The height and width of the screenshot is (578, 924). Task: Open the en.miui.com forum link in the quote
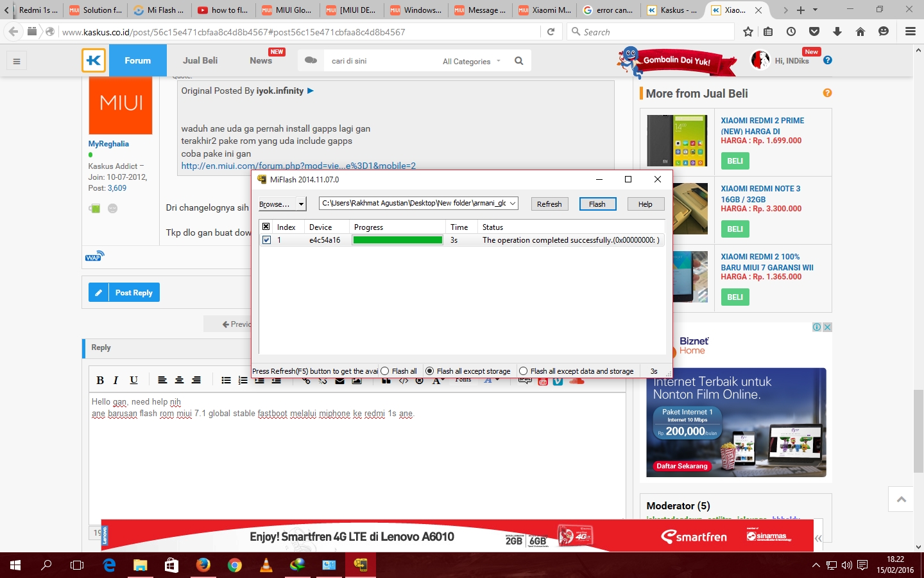[298, 166]
